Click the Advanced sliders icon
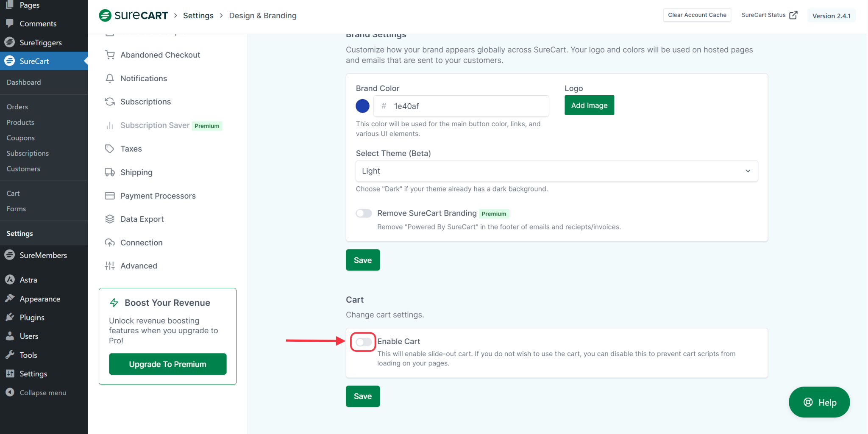This screenshot has width=868, height=434. pos(110,266)
